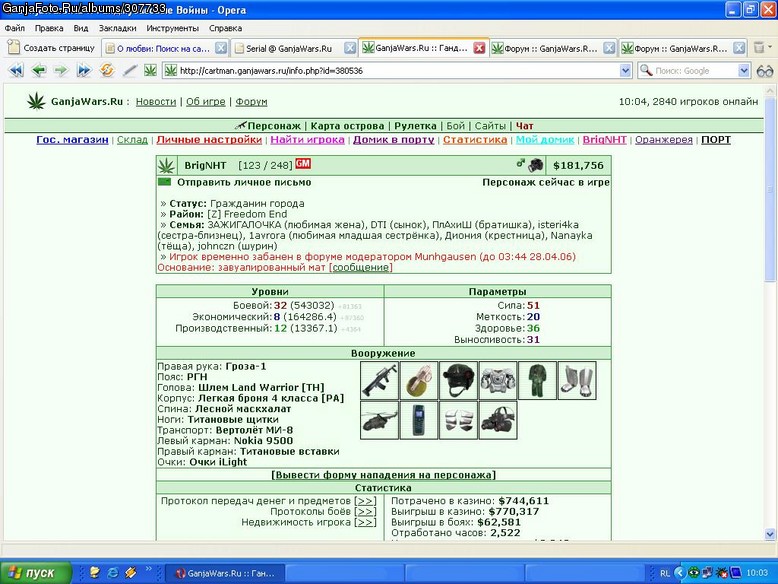Select the MI-8 helicopter transport icon
Image resolution: width=778 pixels, height=584 pixels.
point(379,420)
